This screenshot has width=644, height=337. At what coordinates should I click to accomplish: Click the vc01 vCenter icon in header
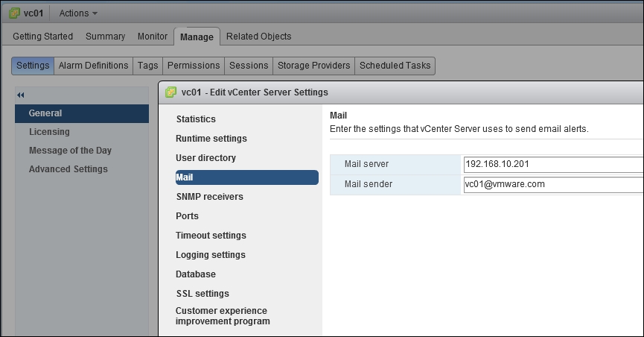point(14,13)
